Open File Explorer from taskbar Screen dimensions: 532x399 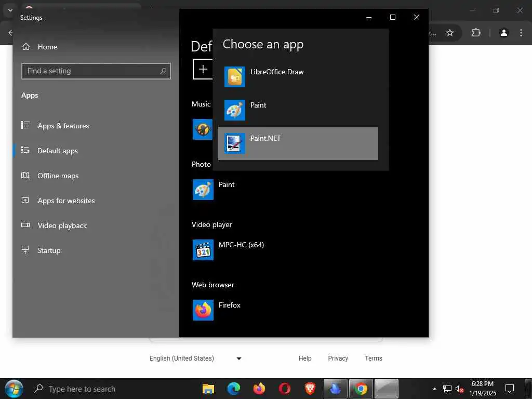(x=208, y=389)
